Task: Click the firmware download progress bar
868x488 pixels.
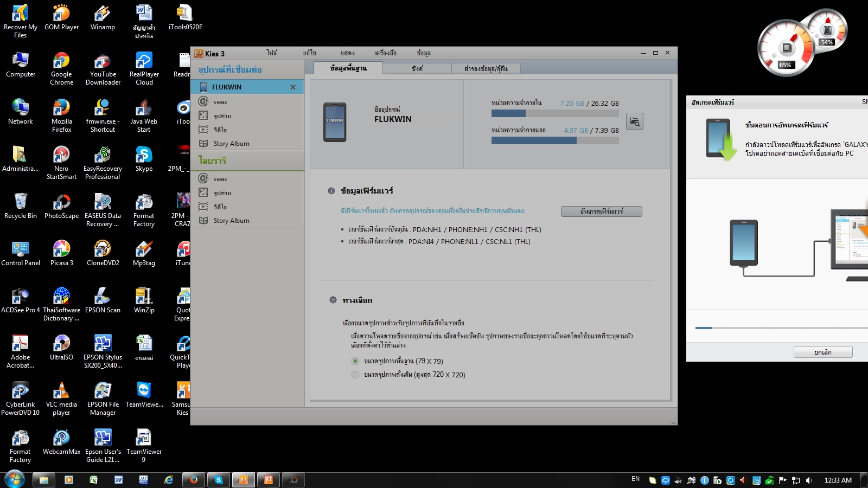Action: pos(781,328)
